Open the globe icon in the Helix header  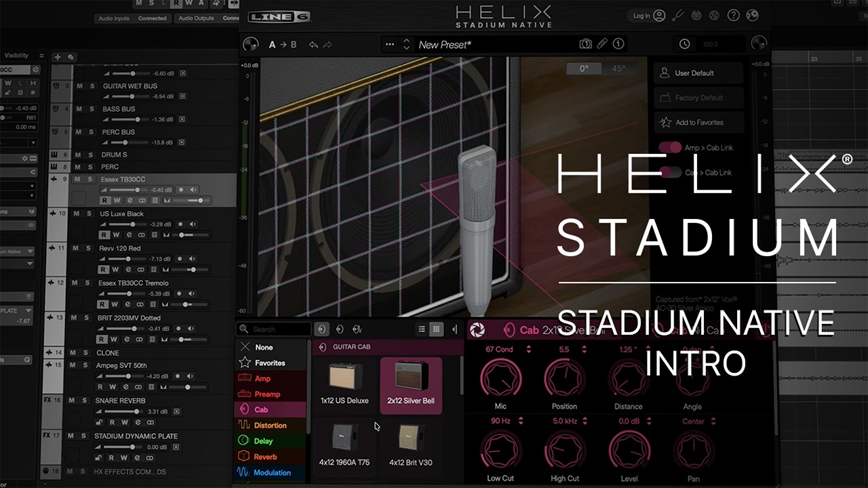pos(752,15)
